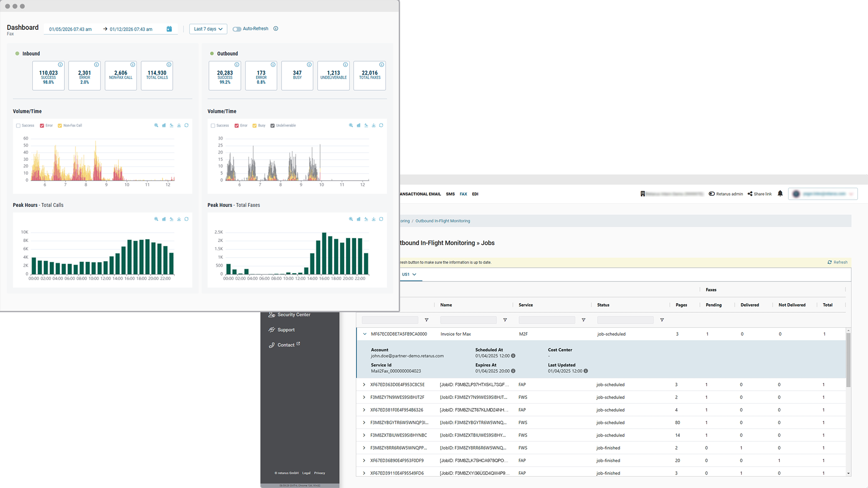
Task: Click the filter icon under Name column
Action: point(505,320)
